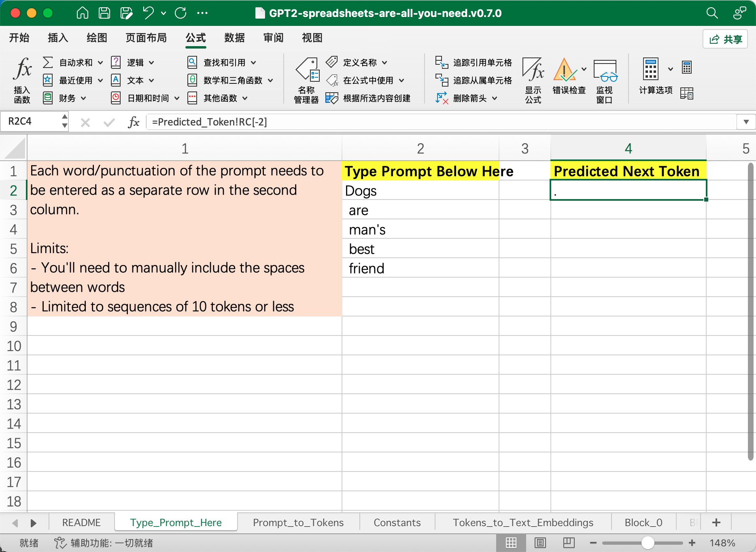Open the search magnifier icon

[712, 13]
